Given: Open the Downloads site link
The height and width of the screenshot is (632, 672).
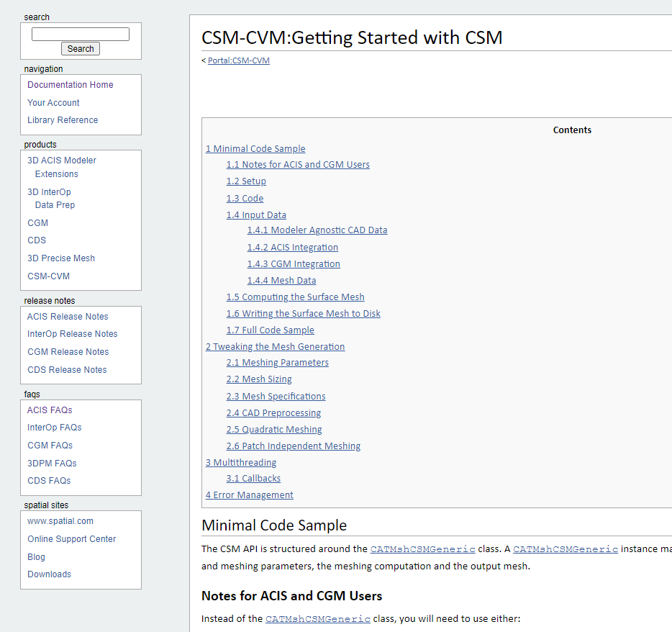Looking at the screenshot, I should point(50,574).
